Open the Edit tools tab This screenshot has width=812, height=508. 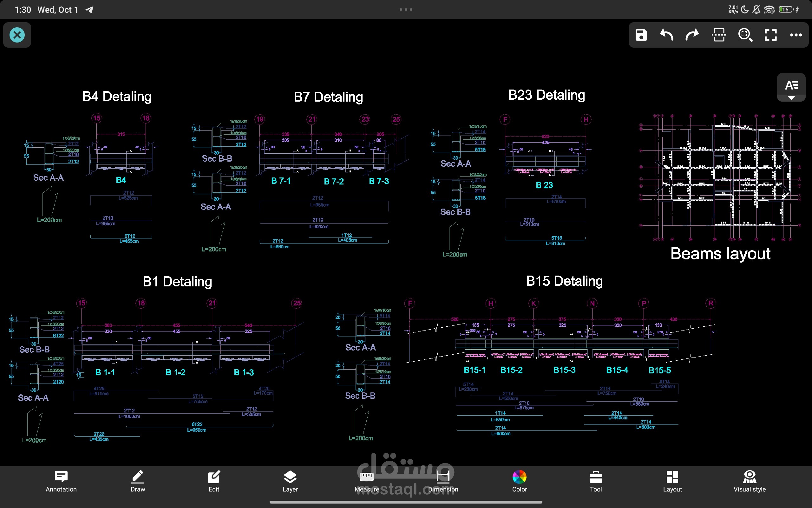(214, 481)
